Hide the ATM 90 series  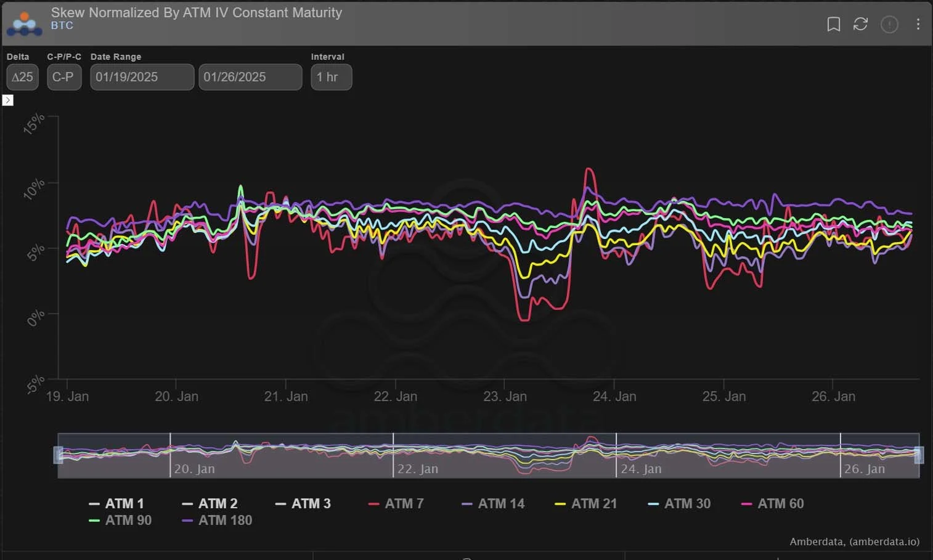pyautogui.click(x=120, y=520)
